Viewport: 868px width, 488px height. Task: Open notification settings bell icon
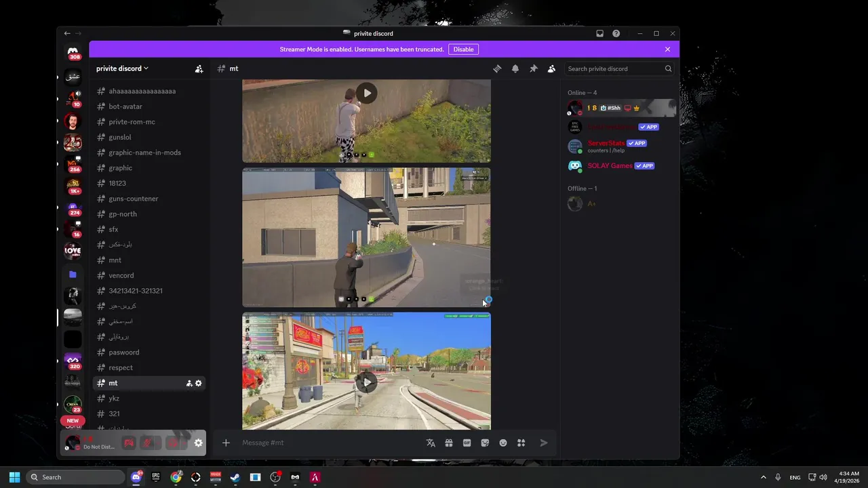coord(515,68)
